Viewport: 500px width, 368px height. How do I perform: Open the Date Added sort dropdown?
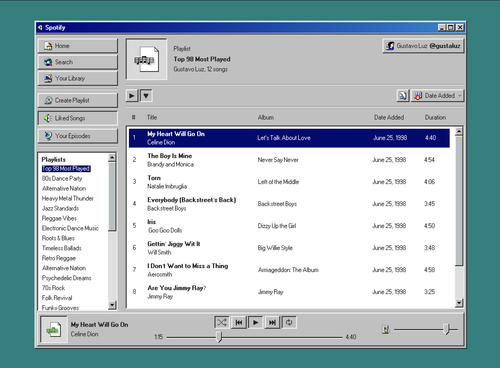pos(437,96)
